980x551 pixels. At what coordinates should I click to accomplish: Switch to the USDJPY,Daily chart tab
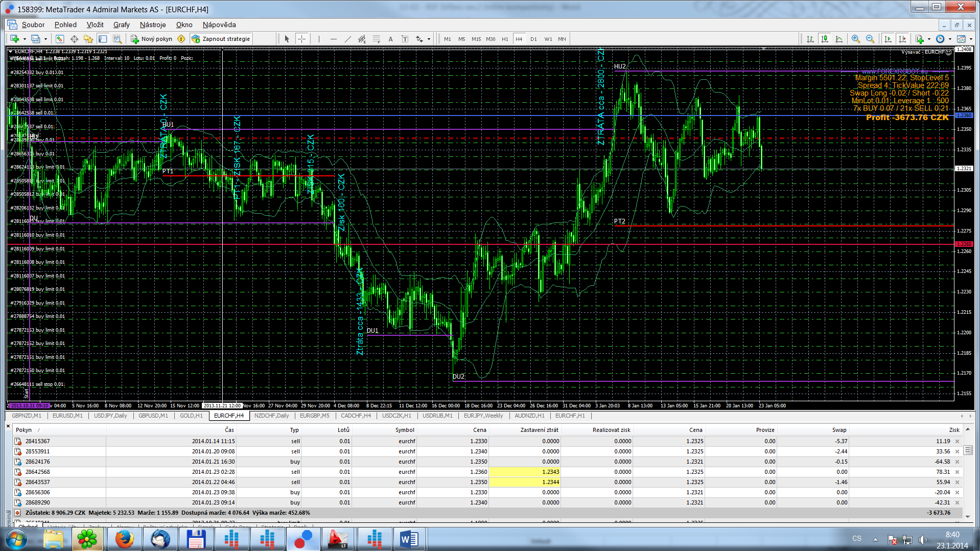(x=110, y=416)
